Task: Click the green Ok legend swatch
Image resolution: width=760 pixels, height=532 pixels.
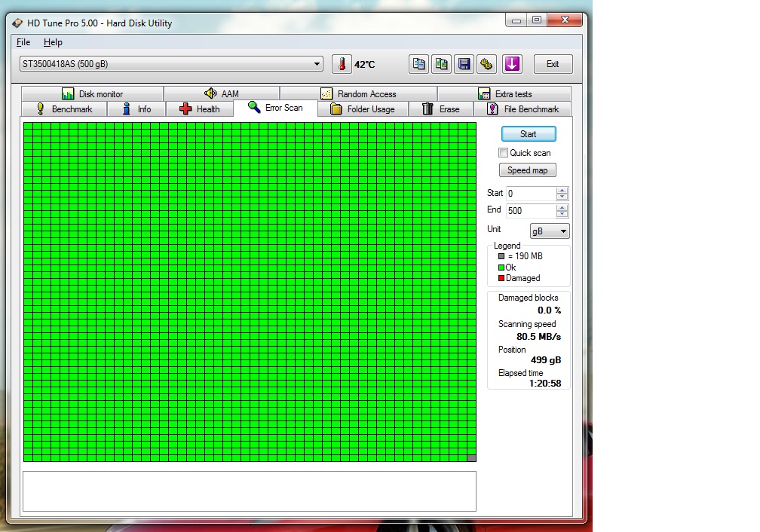Action: coord(501,268)
